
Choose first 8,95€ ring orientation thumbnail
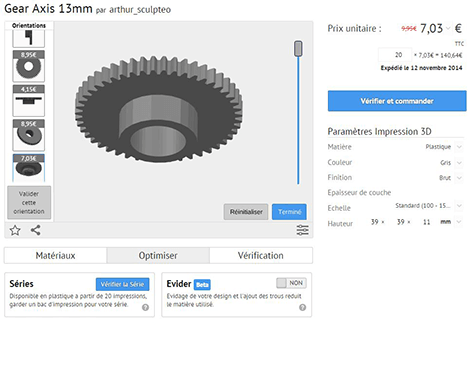29,66
